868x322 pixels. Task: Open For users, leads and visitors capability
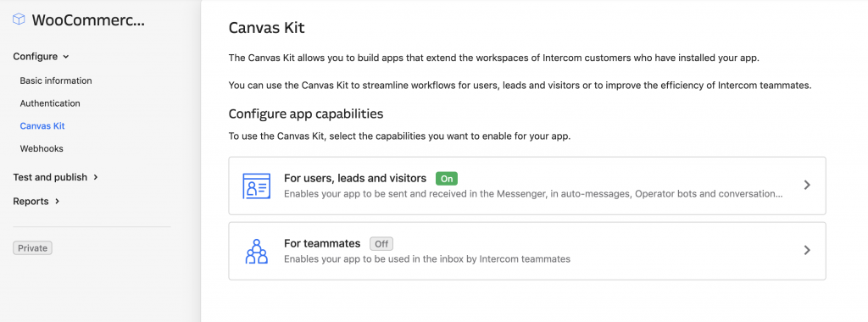tap(527, 186)
